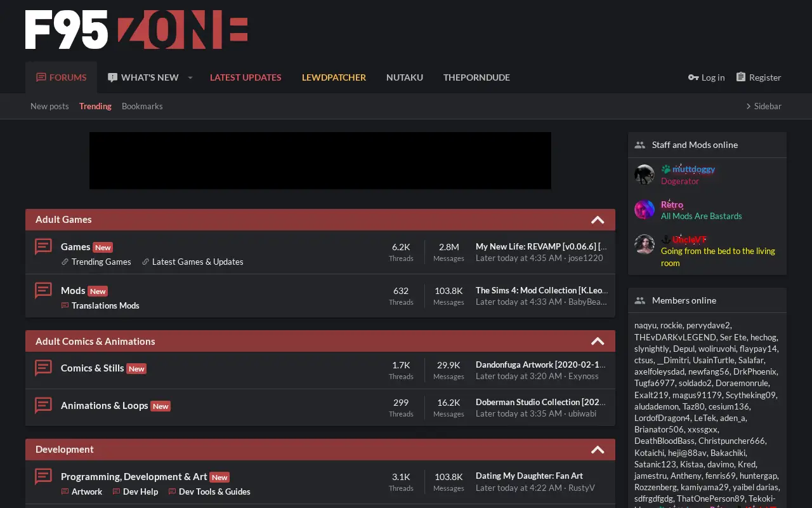Viewport: 812px width, 508px height.
Task: Open muttdoggy's profile name
Action: pyautogui.click(x=693, y=169)
